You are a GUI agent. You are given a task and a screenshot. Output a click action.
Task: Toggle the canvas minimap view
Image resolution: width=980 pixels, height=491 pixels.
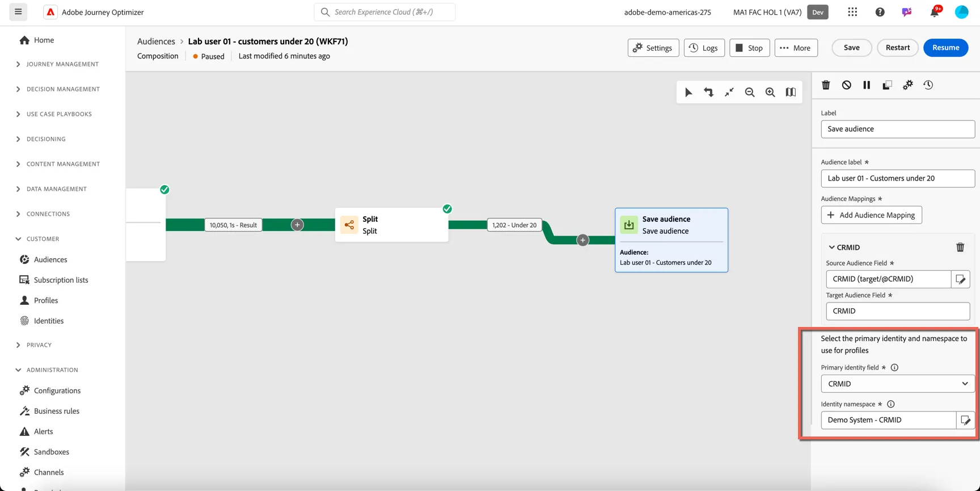791,93
